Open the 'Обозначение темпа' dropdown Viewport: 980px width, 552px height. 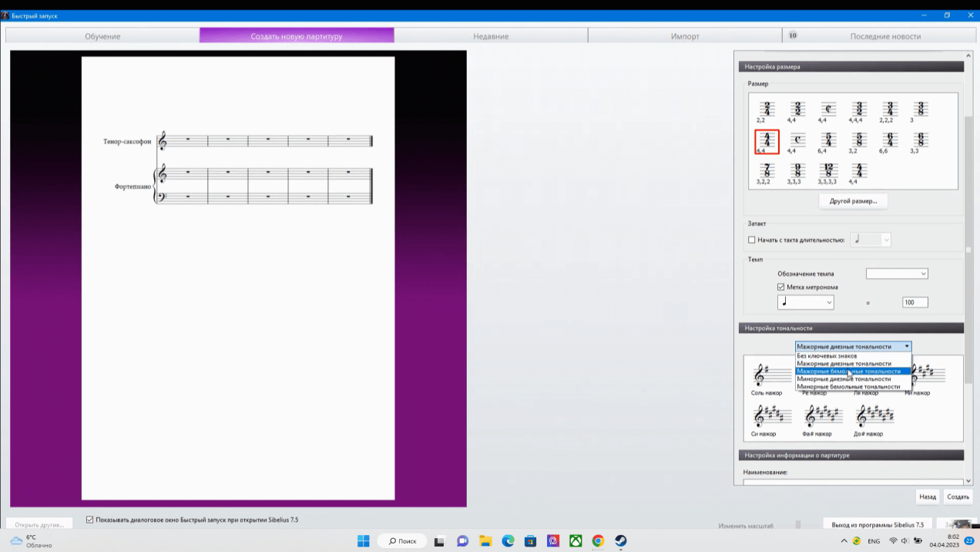897,274
